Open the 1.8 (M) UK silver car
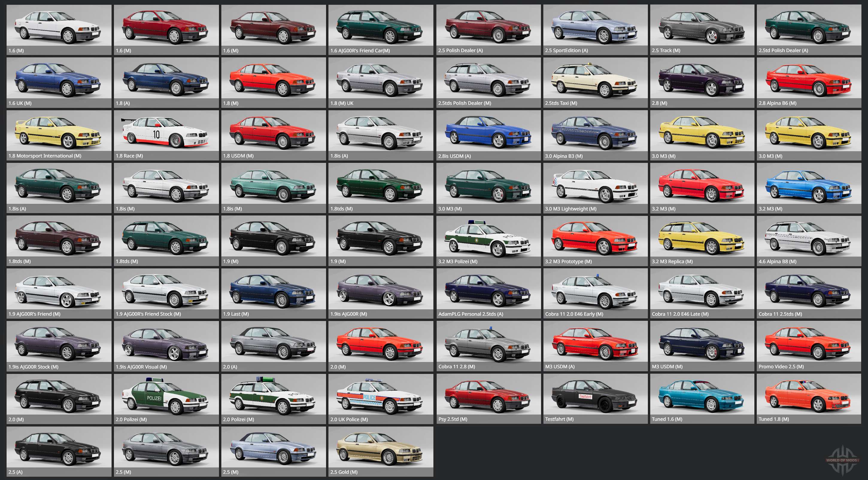The height and width of the screenshot is (480, 868). (x=381, y=83)
